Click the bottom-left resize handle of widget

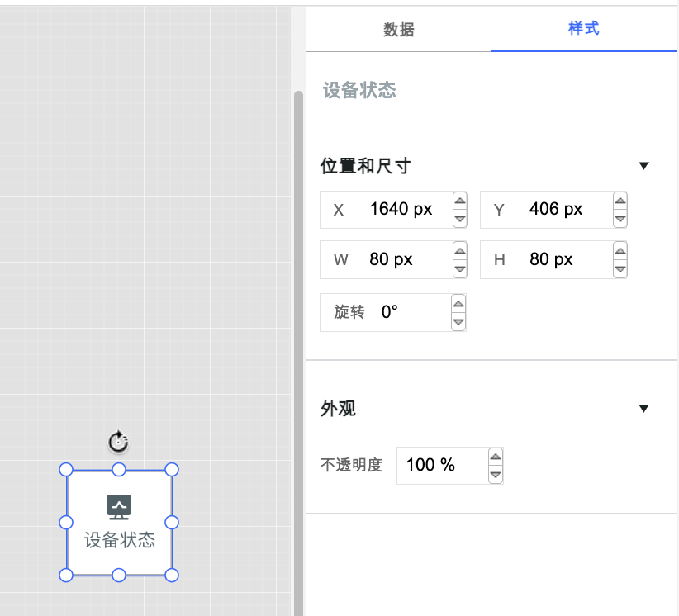[x=66, y=576]
